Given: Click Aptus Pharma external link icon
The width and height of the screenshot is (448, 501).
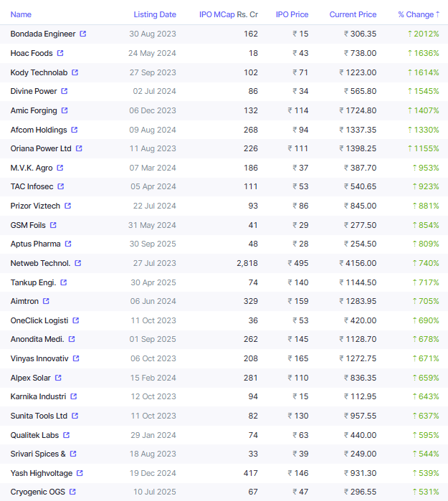Looking at the screenshot, I should [68, 244].
